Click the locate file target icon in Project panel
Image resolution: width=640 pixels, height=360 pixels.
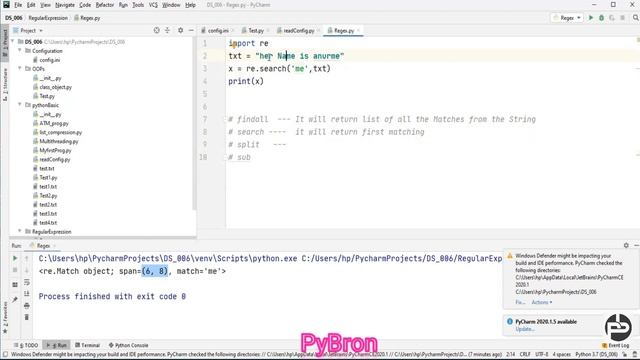click(156, 31)
